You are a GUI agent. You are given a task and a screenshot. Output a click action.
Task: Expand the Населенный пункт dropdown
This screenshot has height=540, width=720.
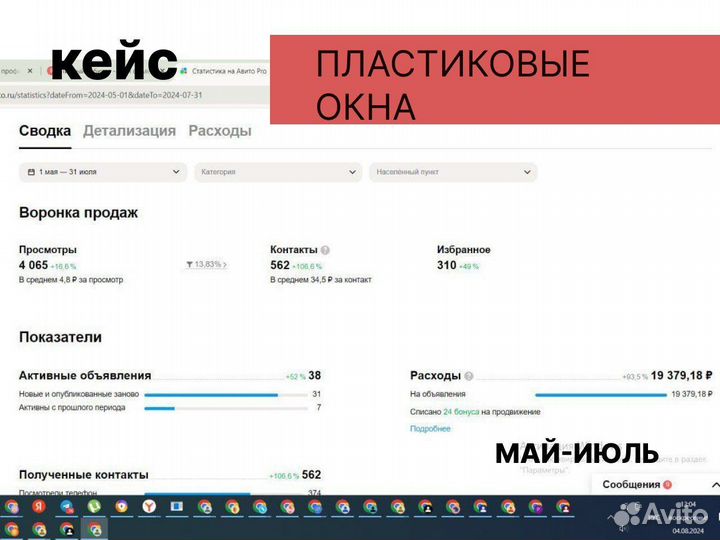(x=453, y=172)
